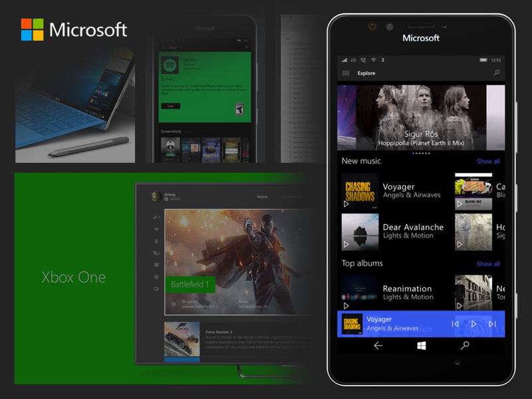Open the Bastille Spotify screenshot thumbnail
Image resolution: width=532 pixels, height=399 pixels.
click(211, 150)
